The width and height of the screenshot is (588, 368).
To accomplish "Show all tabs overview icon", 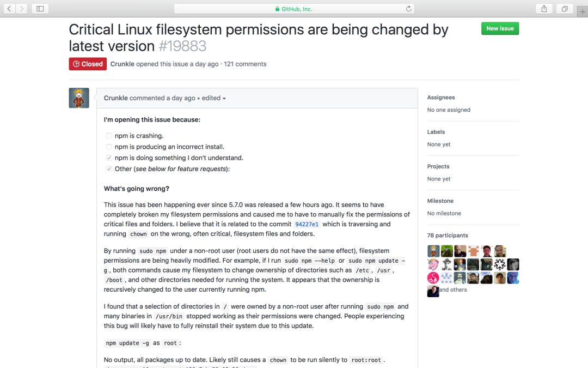I will (x=565, y=9).
